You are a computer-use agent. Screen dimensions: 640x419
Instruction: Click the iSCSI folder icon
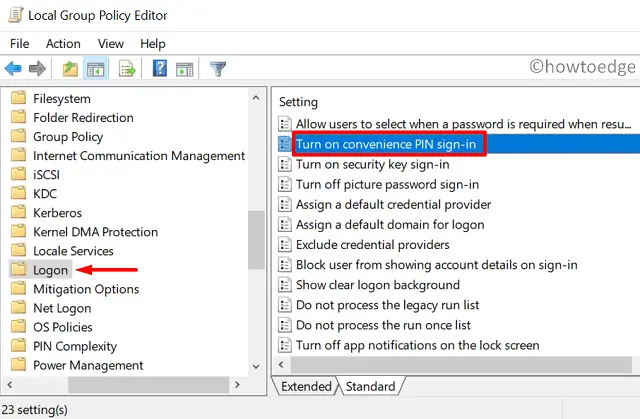pyautogui.click(x=18, y=174)
